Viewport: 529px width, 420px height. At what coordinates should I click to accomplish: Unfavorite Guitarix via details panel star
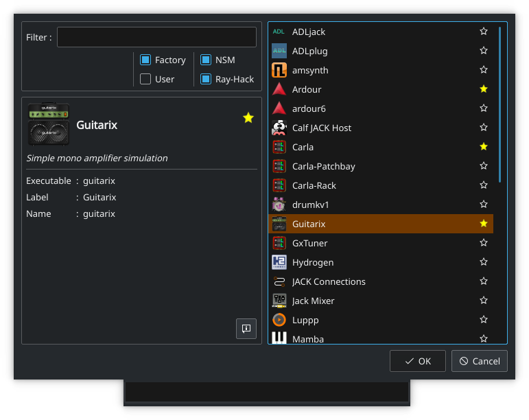248,118
